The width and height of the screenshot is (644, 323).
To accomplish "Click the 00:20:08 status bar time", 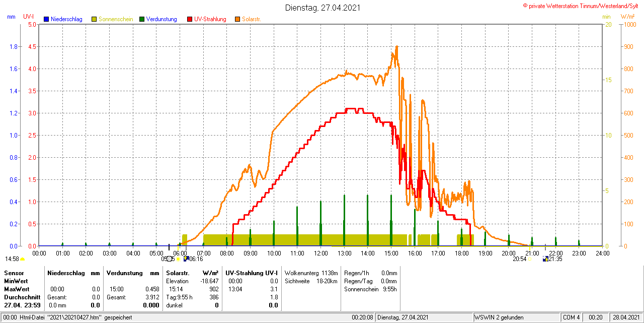I will 362,317.
